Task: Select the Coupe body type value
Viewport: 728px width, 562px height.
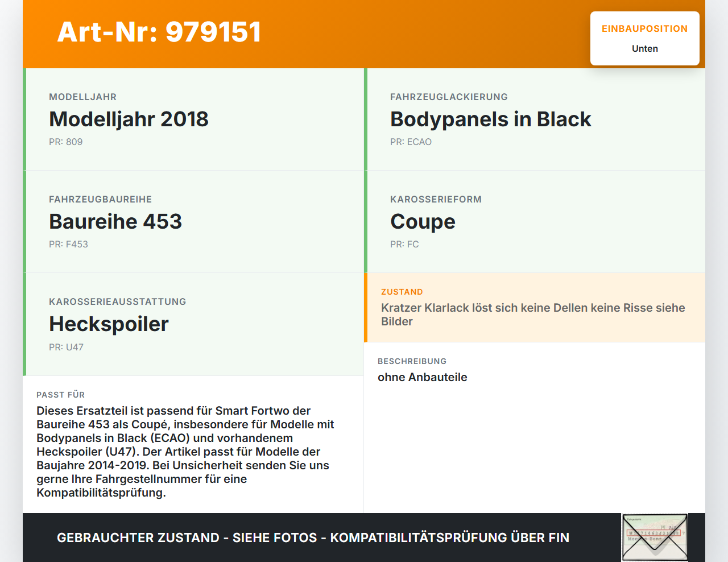Action: 423,222
